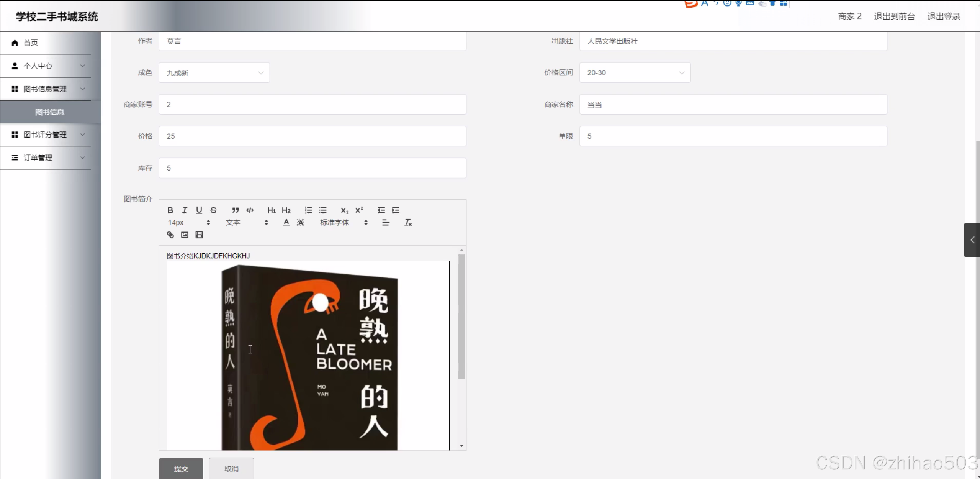The height and width of the screenshot is (479, 980).
Task: Insert a blockquote in the editor
Action: tap(235, 210)
